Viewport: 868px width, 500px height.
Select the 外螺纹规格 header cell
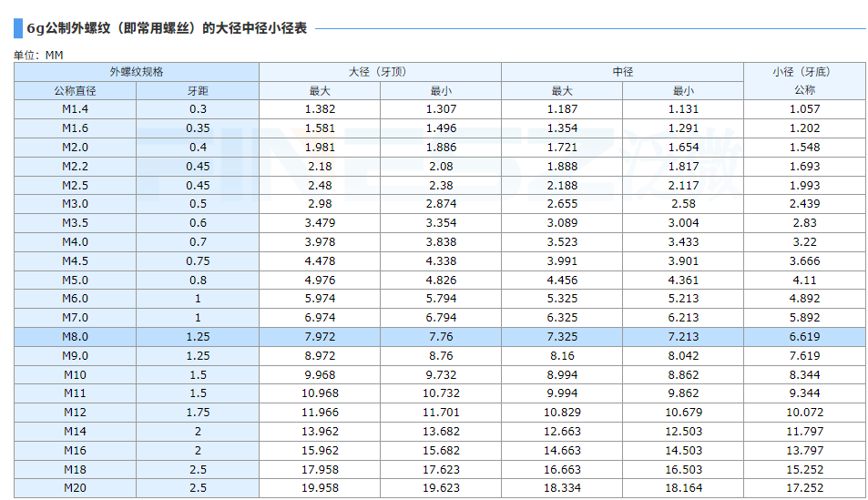click(x=137, y=71)
